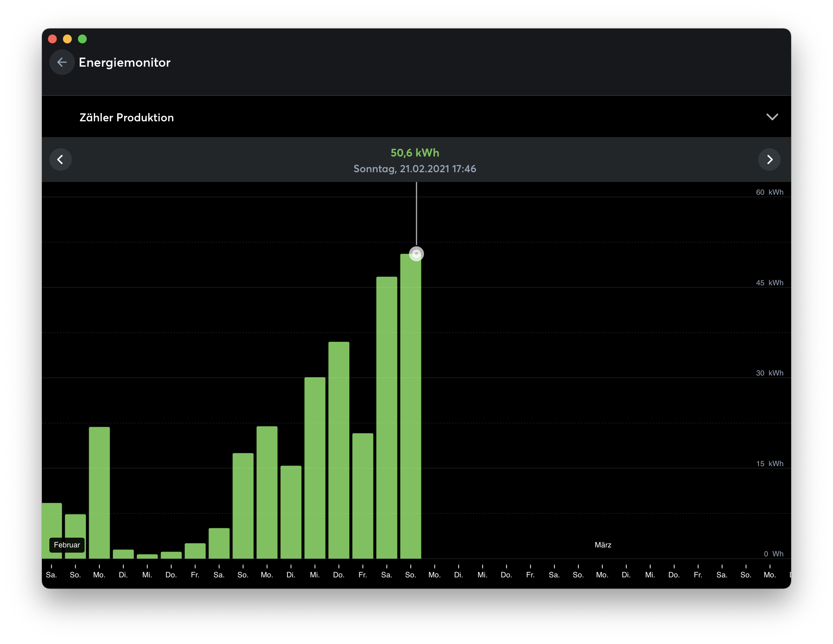Click the circular marker atop the highlighted bar

tap(416, 254)
